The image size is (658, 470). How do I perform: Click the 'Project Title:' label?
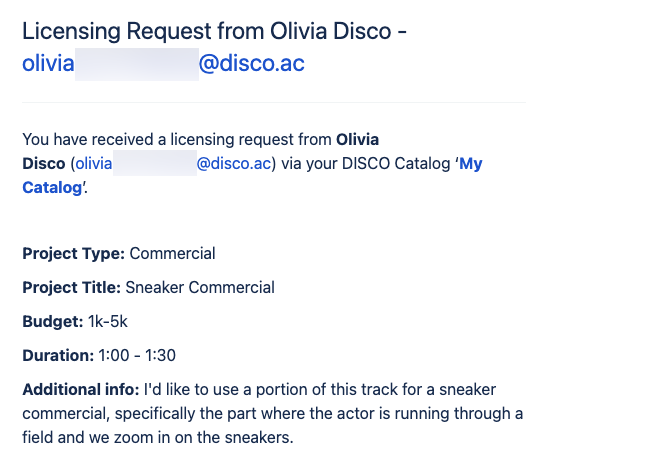(71, 287)
